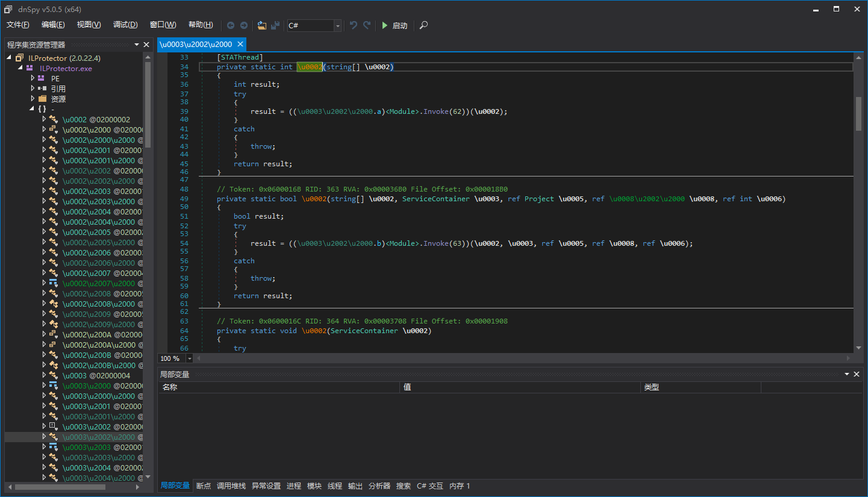Select \u0003 @02000004 in assembly tree

coord(96,375)
